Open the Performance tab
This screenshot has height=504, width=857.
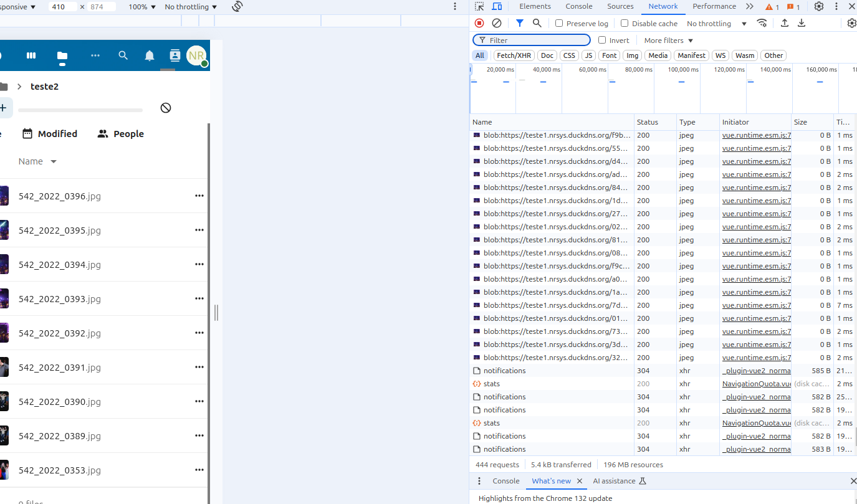coord(714,6)
